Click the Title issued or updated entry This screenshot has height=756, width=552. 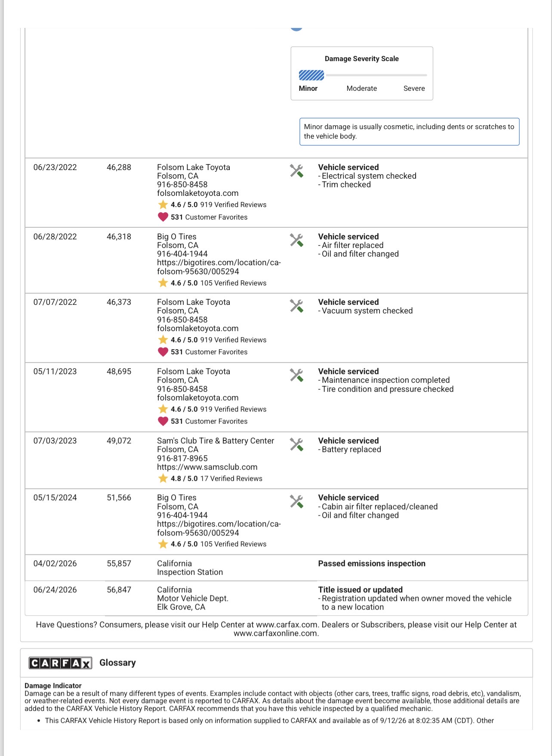pos(361,590)
